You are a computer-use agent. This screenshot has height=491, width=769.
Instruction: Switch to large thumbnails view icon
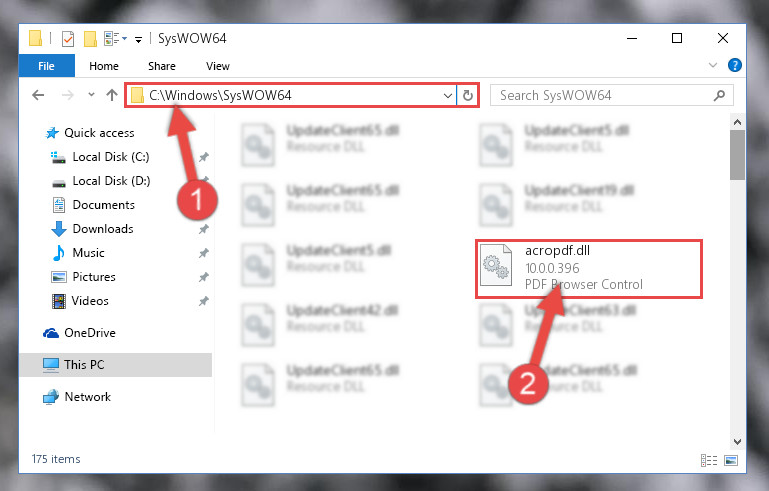[731, 460]
